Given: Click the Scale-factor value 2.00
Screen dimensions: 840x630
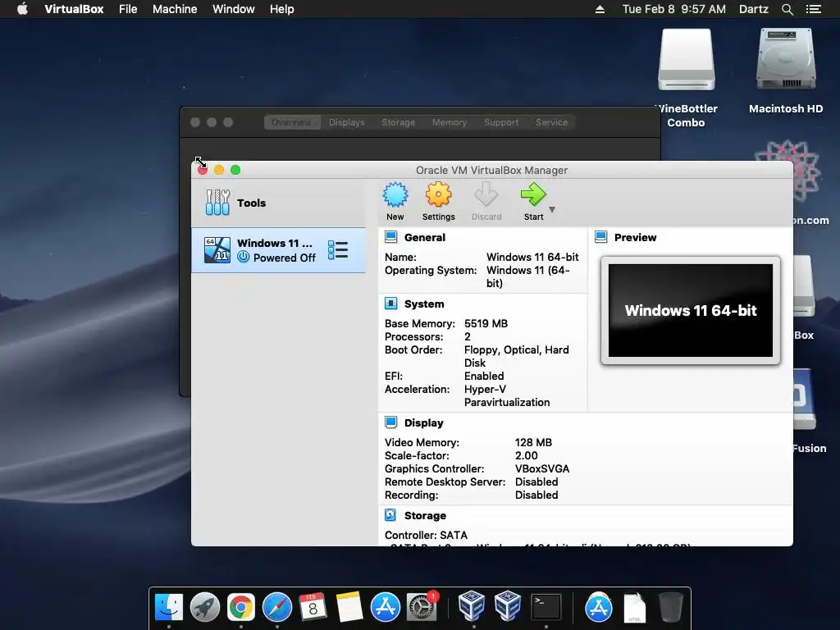Looking at the screenshot, I should click(526, 455).
